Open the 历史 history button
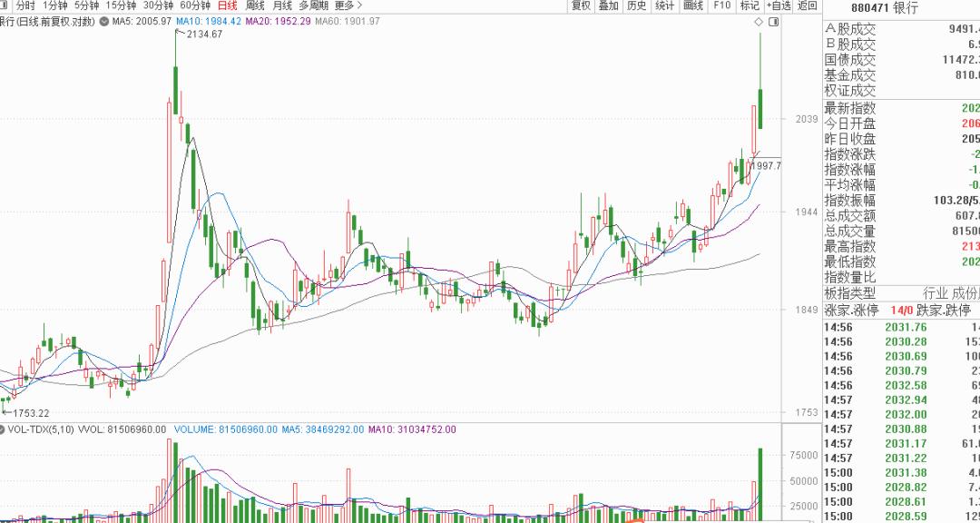Image resolution: width=980 pixels, height=523 pixels. (636, 5)
